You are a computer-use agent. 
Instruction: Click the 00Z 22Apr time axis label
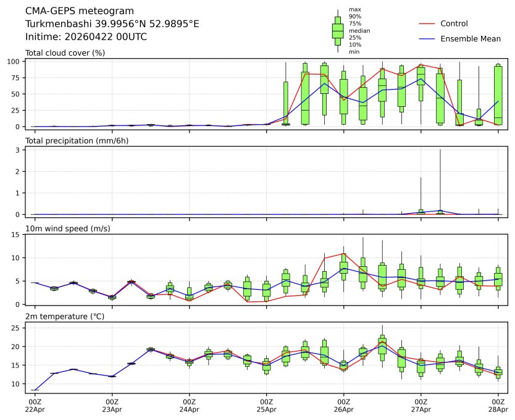click(x=35, y=406)
